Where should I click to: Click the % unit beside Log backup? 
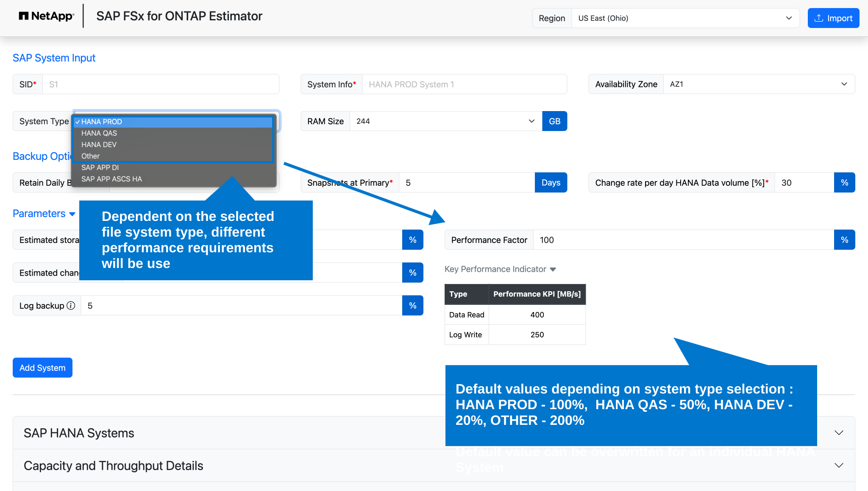coord(412,306)
